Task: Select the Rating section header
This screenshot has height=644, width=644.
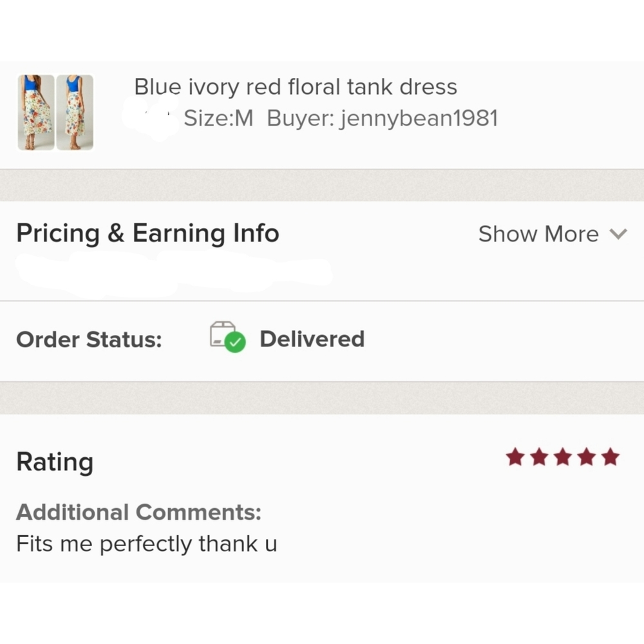Action: click(x=54, y=461)
